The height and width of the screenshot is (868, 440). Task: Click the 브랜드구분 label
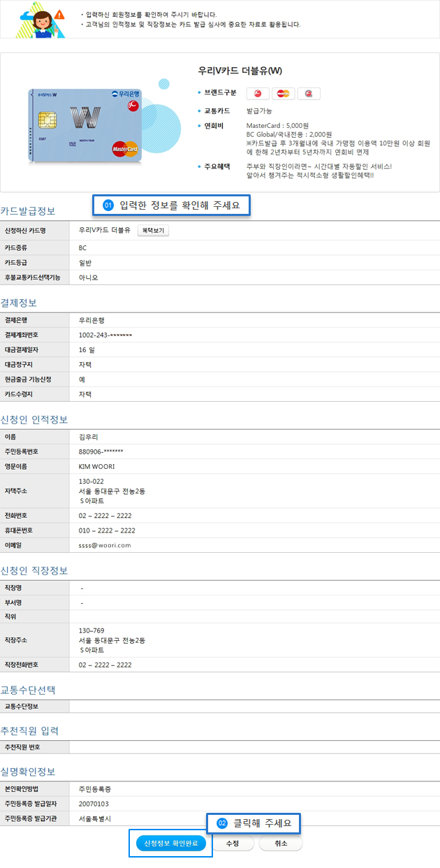pyautogui.click(x=221, y=93)
